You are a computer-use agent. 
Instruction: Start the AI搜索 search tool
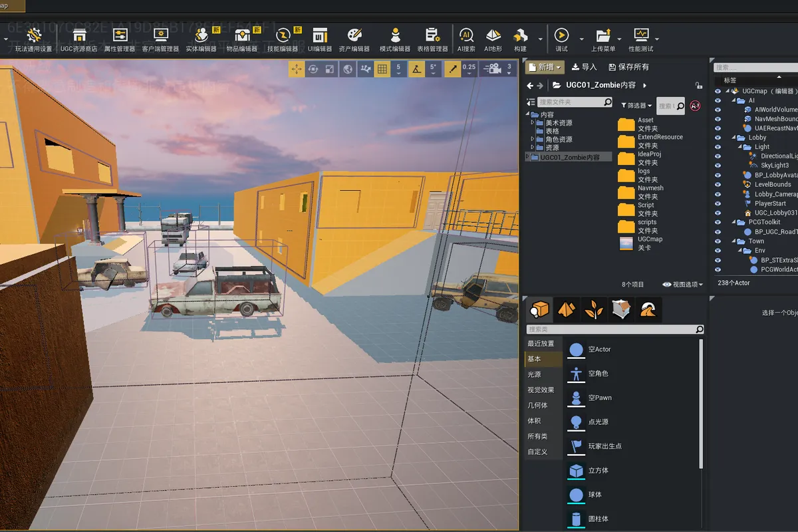tap(466, 39)
